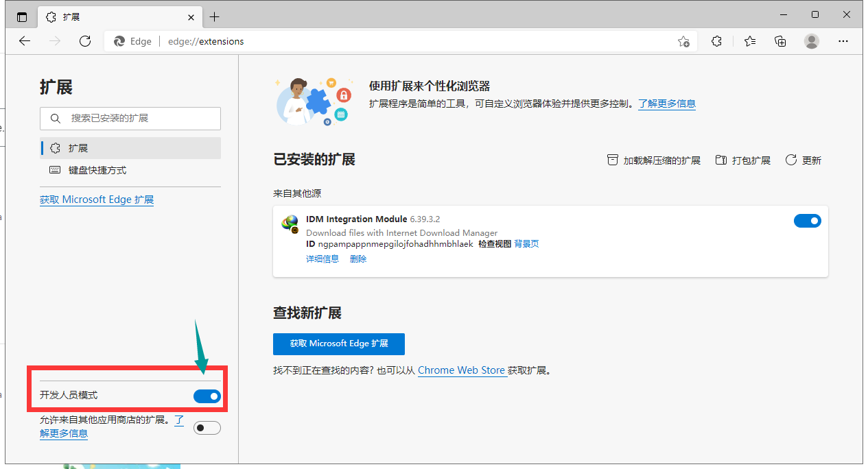Click the user profile avatar
Viewport: 868px width, 469px height.
coord(812,41)
